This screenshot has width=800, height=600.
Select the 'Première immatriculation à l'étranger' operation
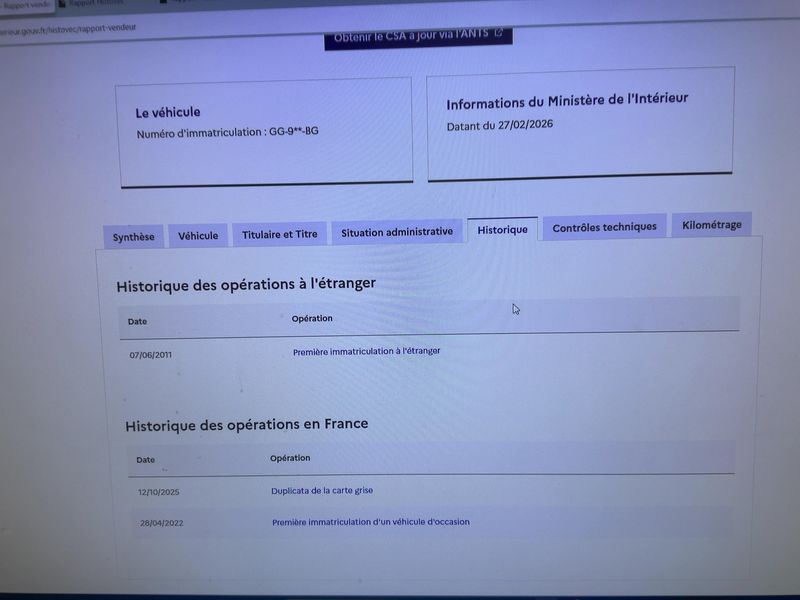pyautogui.click(x=366, y=352)
